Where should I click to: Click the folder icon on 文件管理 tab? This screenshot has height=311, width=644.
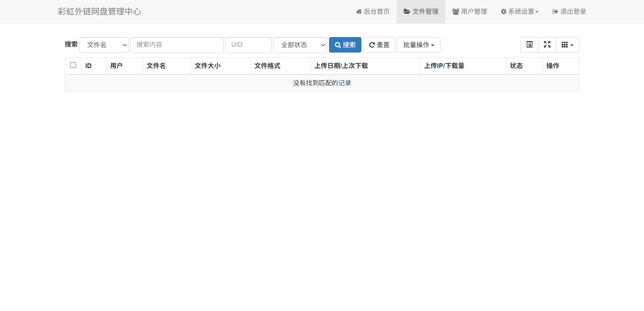(407, 11)
